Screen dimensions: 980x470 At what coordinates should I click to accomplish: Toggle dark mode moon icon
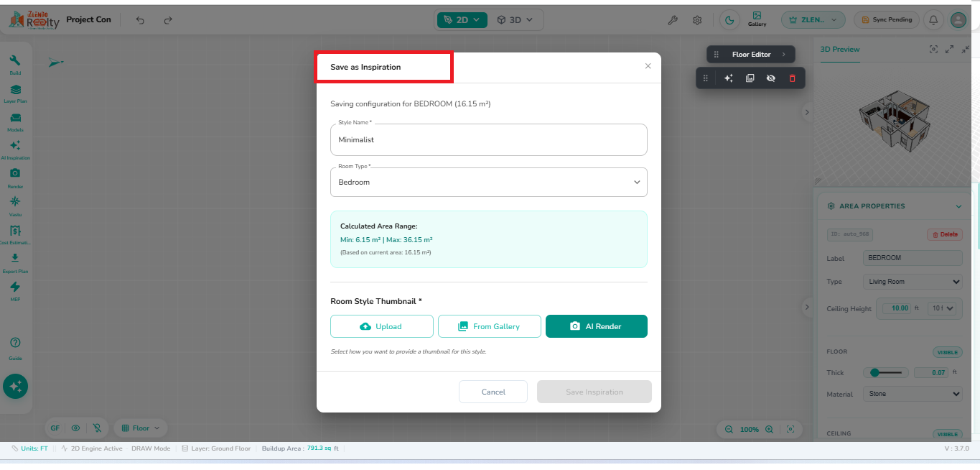[730, 20]
